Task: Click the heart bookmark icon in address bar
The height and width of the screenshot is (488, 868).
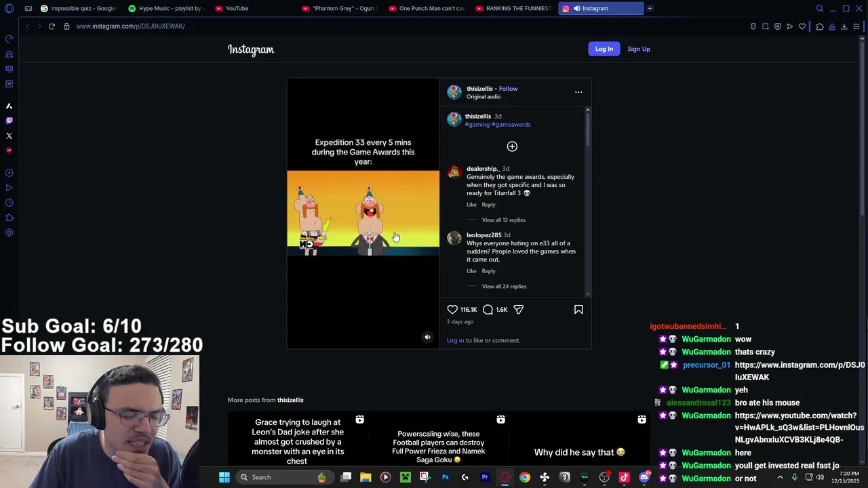Action: click(x=802, y=26)
